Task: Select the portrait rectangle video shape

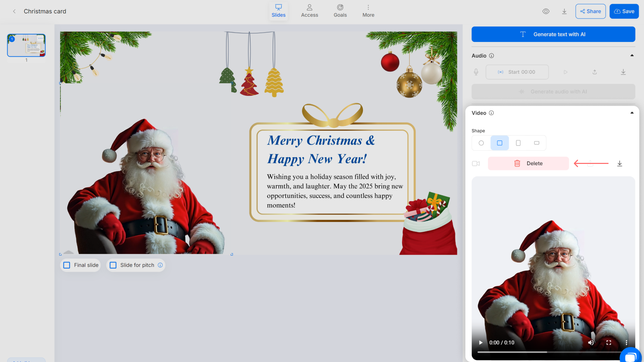Action: 518,143
